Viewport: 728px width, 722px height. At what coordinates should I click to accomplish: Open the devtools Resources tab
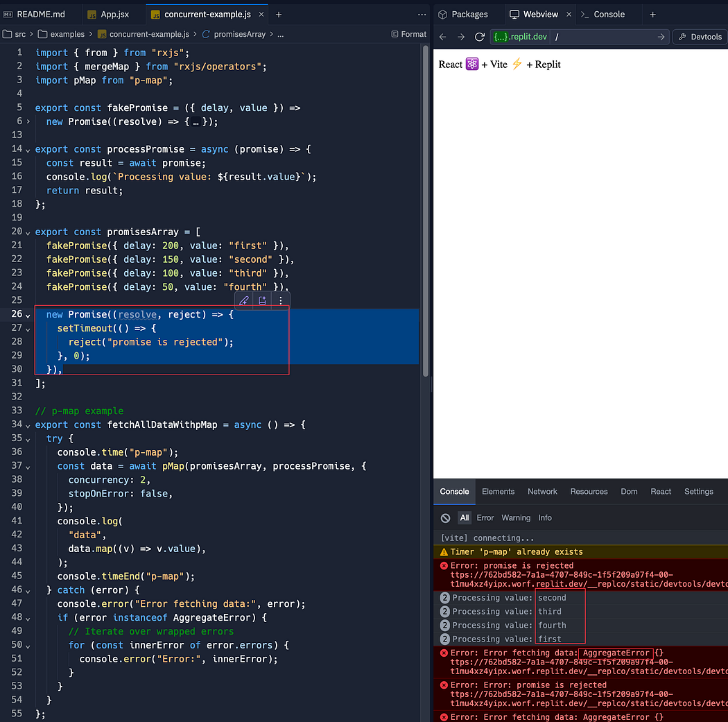click(589, 491)
